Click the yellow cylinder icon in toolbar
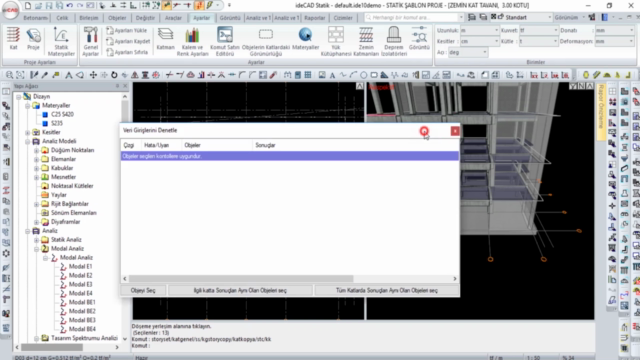640x360 pixels. (586, 75)
